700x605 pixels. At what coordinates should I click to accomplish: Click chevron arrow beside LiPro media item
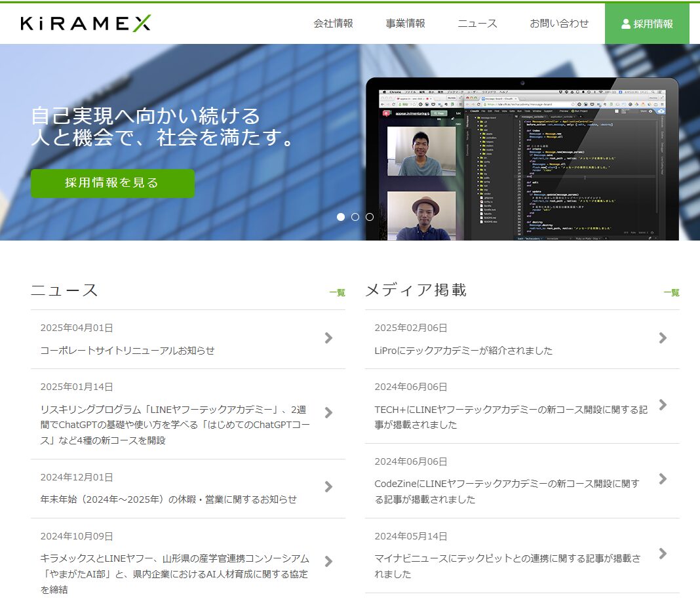coord(663,338)
